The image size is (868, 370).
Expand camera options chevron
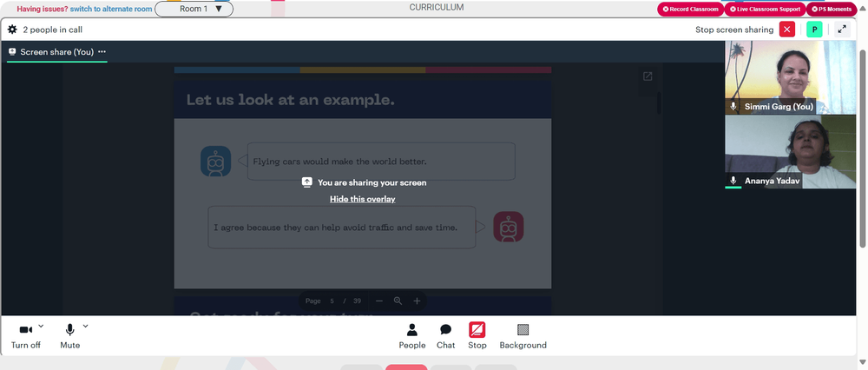(x=41, y=327)
